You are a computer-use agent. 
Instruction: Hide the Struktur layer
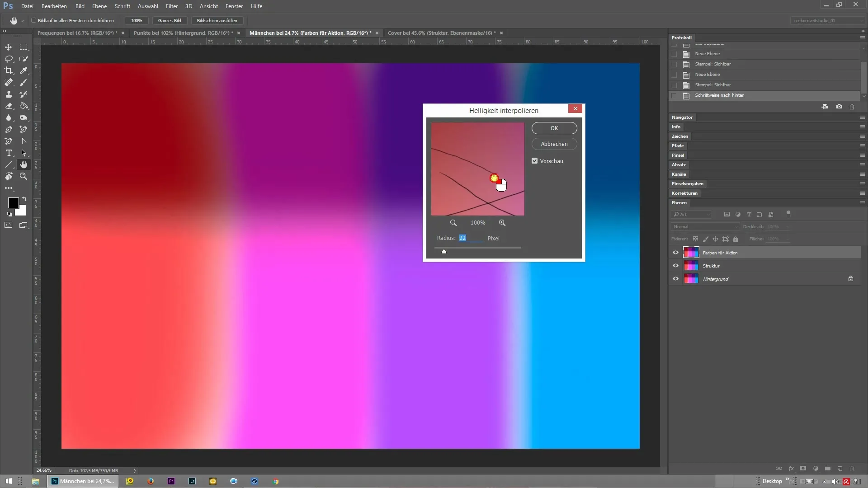click(675, 266)
